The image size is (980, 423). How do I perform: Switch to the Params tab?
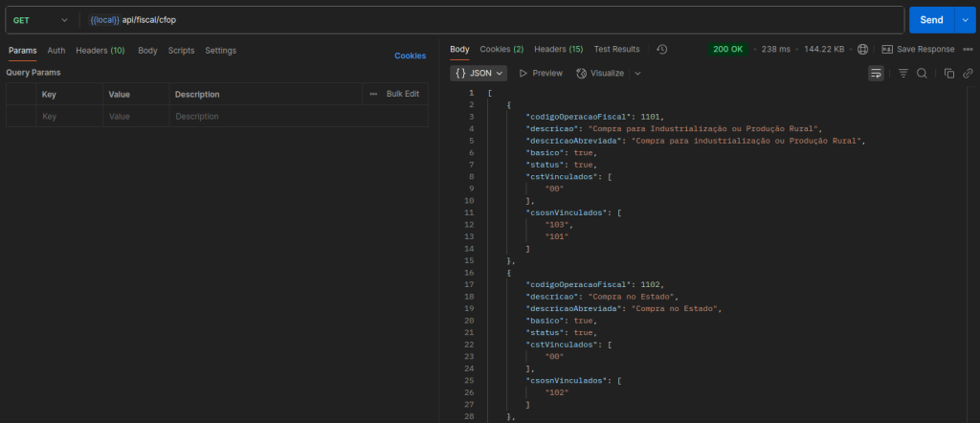23,51
